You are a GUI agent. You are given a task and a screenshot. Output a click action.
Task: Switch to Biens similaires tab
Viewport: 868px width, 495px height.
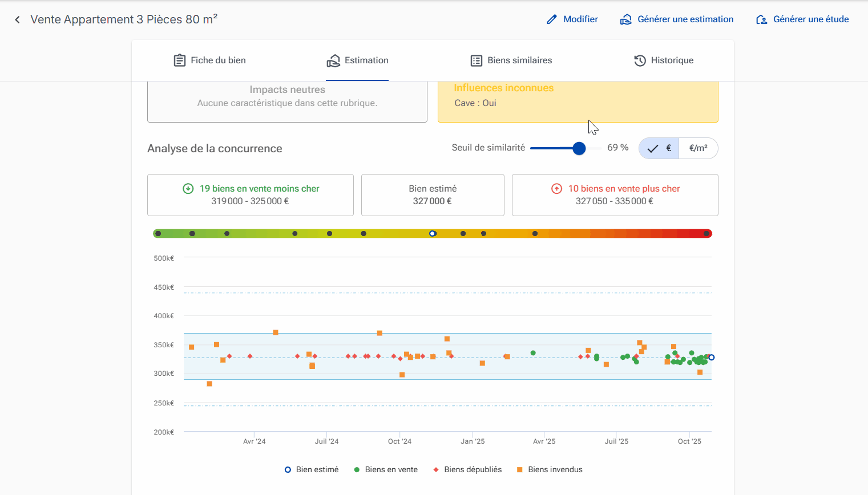[511, 60]
